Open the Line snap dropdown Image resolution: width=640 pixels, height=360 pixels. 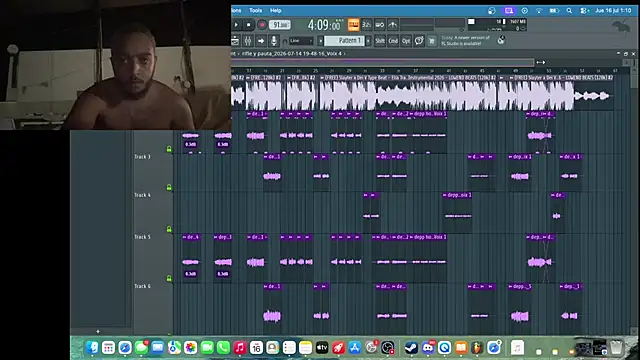click(x=301, y=41)
